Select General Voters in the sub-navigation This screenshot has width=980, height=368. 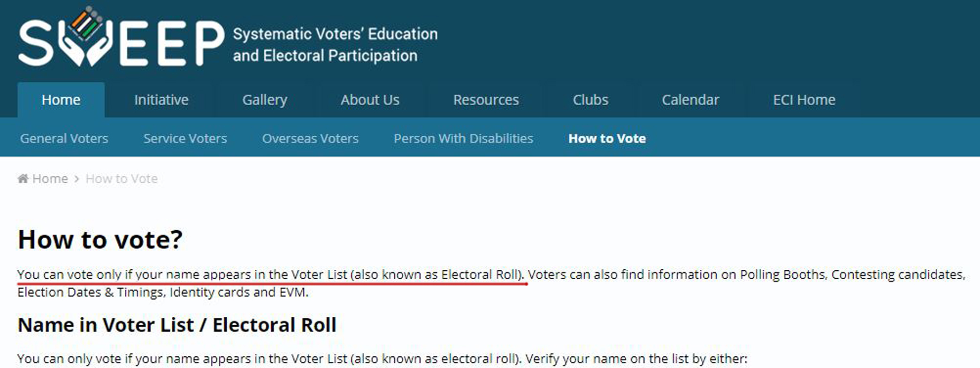(64, 138)
